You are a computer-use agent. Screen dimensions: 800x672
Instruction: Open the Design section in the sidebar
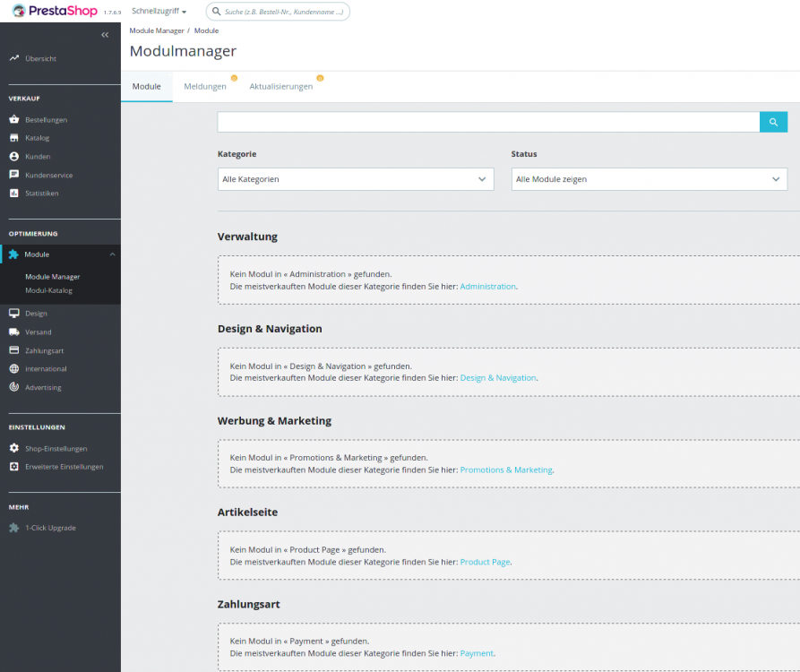point(38,313)
